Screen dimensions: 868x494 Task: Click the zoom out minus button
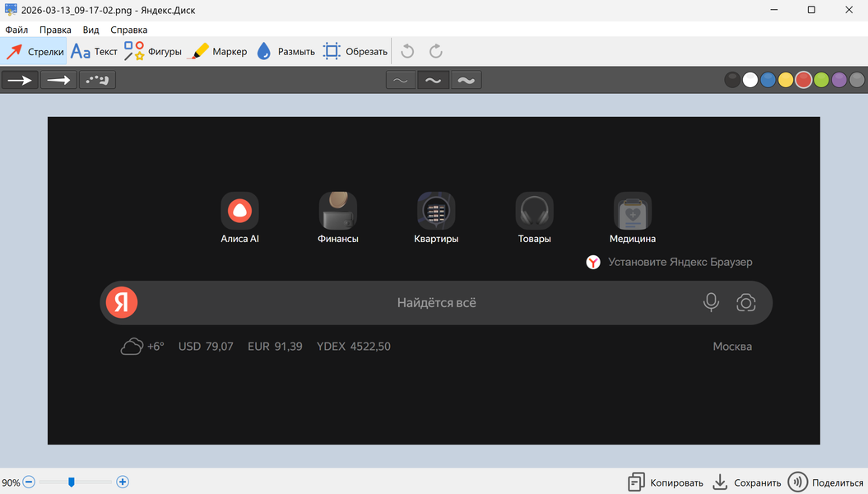click(30, 482)
